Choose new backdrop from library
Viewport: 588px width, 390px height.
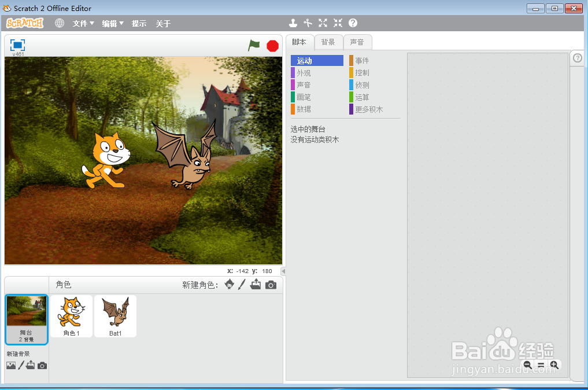[11, 365]
